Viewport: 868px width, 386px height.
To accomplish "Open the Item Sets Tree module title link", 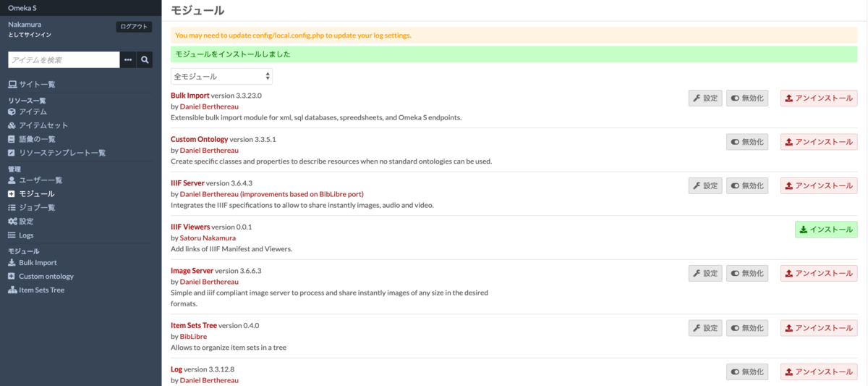I will tap(194, 325).
